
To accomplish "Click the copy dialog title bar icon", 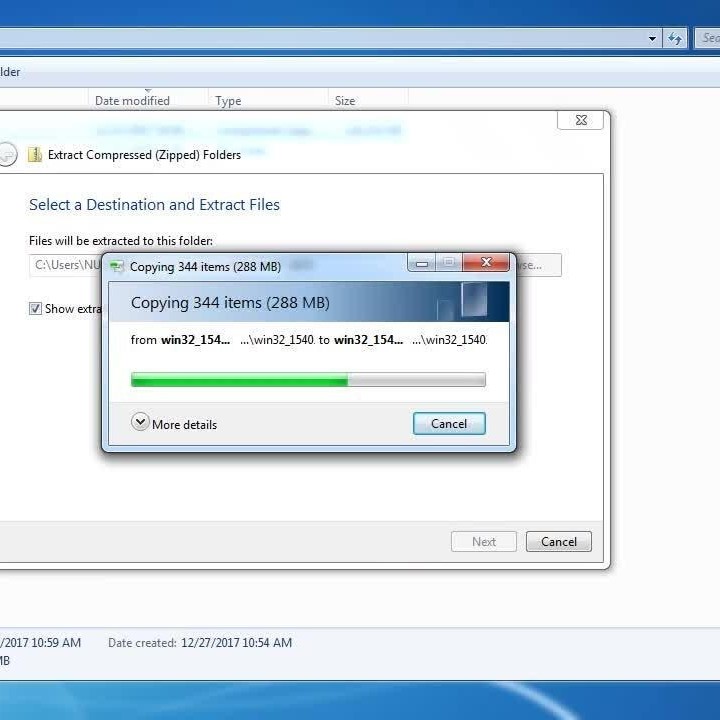I will (117, 267).
